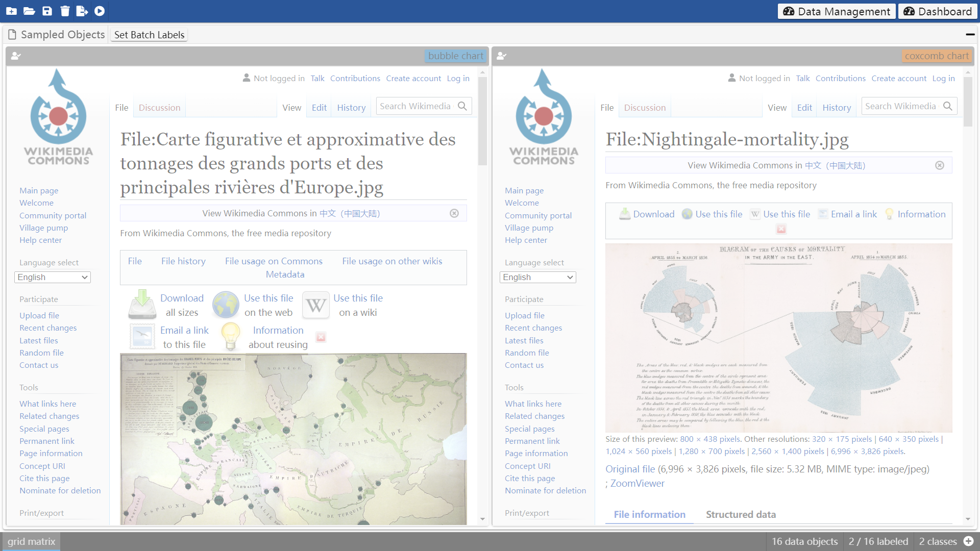Click search magnifier icon in left card

462,106
